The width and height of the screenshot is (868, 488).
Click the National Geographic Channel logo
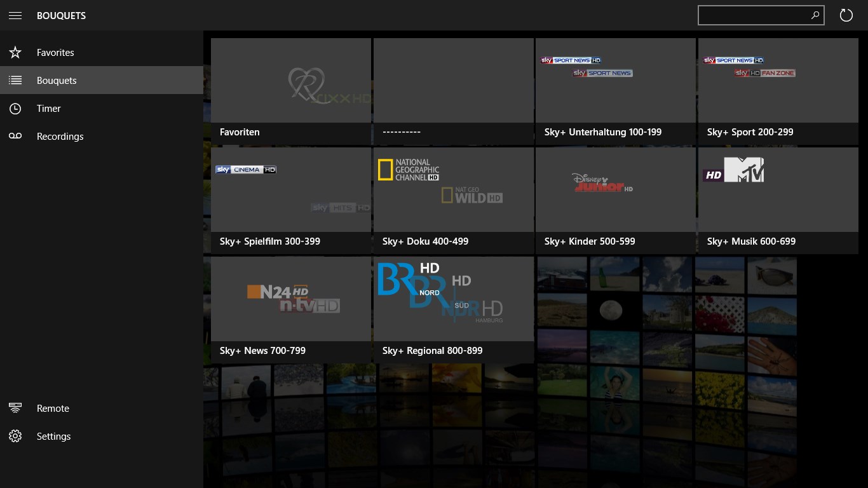(x=409, y=170)
